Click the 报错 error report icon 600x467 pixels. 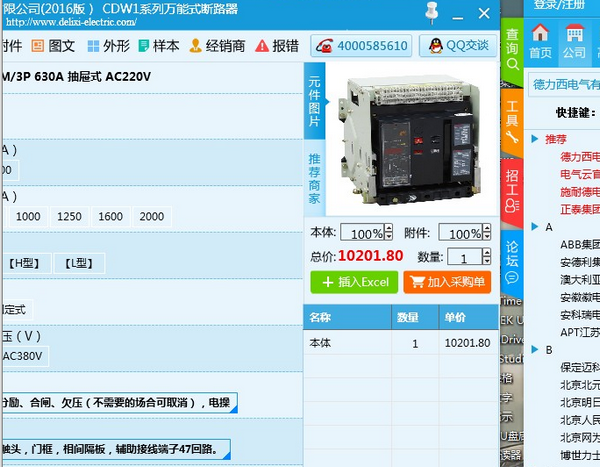pyautogui.click(x=277, y=46)
